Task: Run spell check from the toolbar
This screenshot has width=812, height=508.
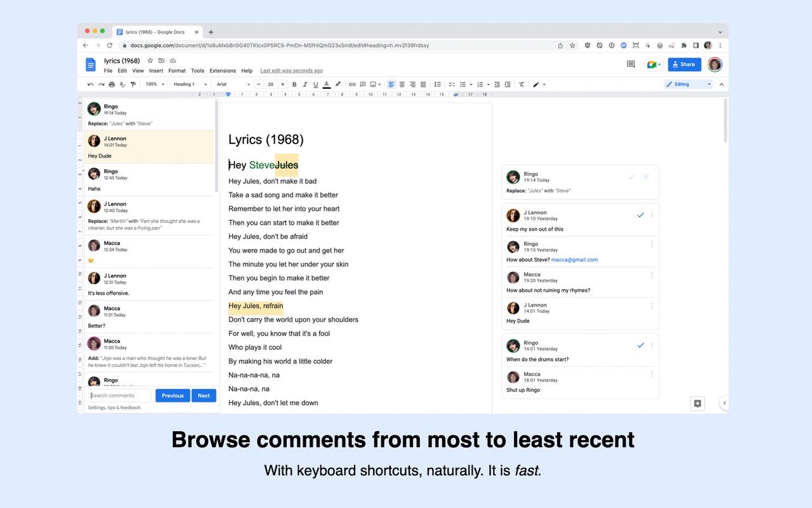Action: coord(122,84)
